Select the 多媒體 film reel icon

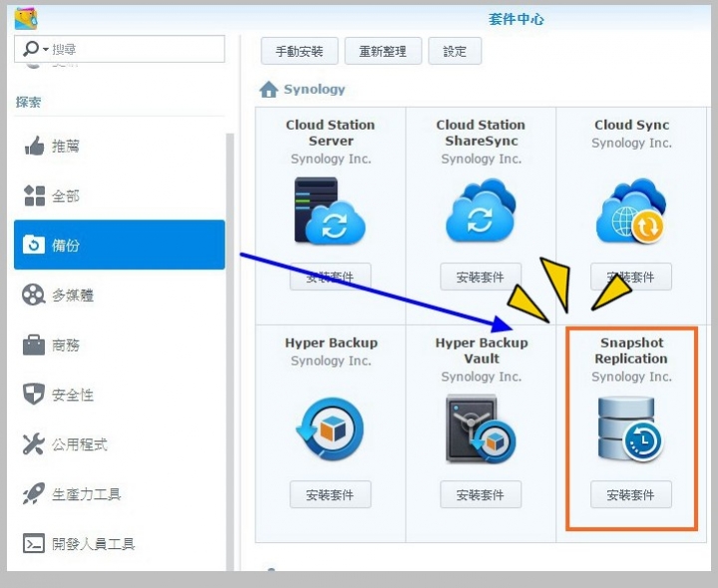point(34,295)
